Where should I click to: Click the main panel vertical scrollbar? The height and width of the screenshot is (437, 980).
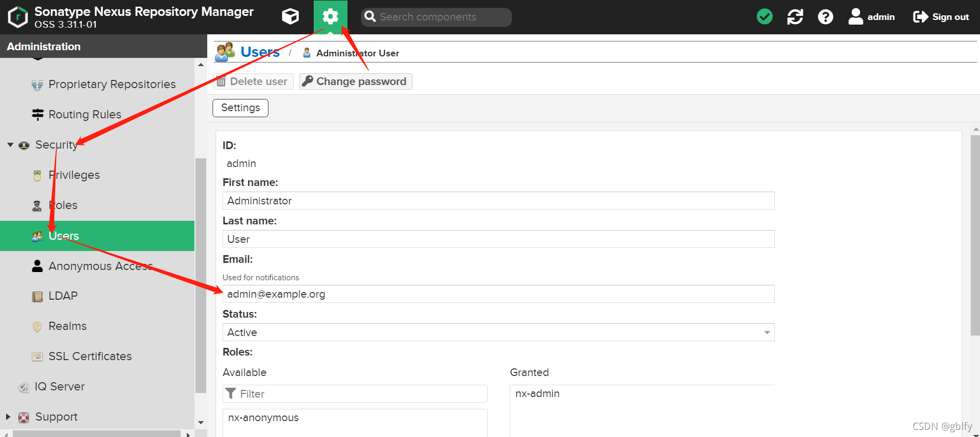(975, 236)
